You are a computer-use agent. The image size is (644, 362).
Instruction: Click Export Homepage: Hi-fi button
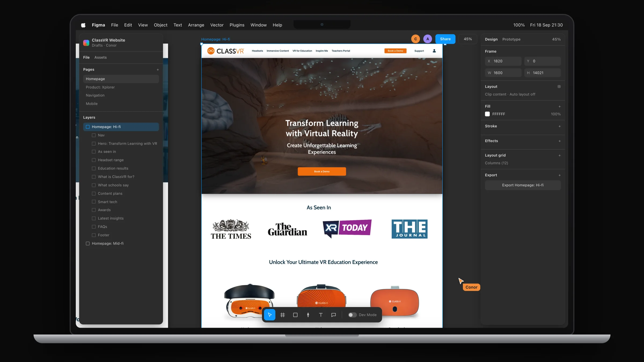coord(523,185)
